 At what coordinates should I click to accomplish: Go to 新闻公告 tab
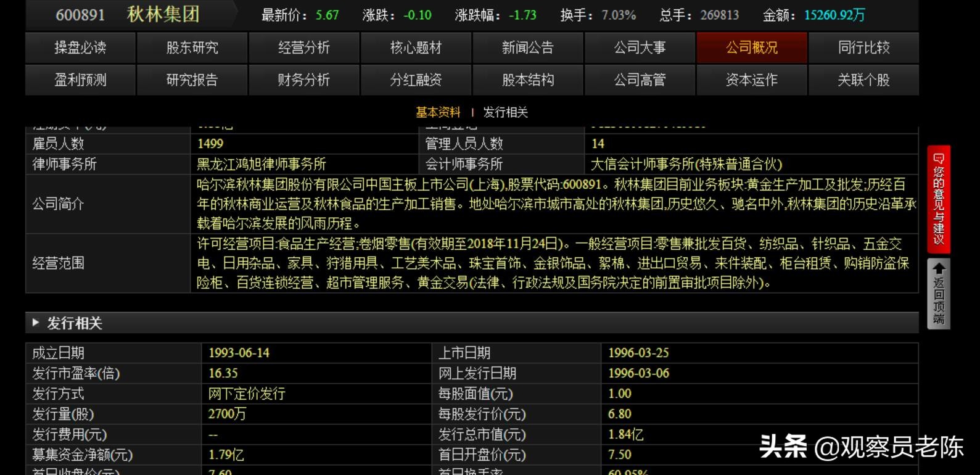528,47
